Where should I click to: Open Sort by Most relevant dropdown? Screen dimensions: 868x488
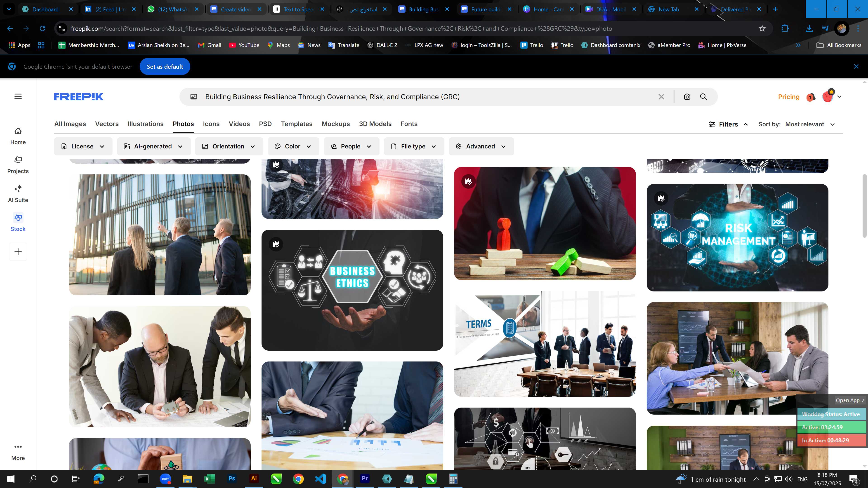(810, 124)
